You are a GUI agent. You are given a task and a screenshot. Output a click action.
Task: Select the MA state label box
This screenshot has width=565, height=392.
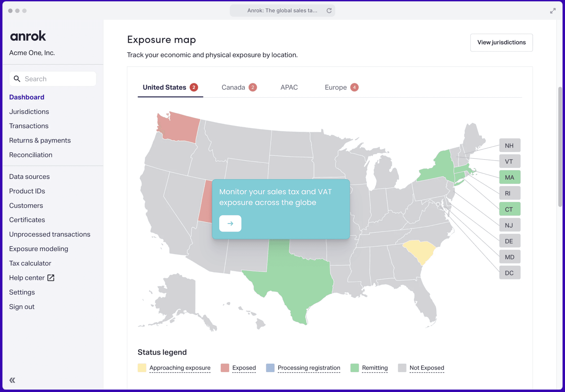click(x=509, y=177)
